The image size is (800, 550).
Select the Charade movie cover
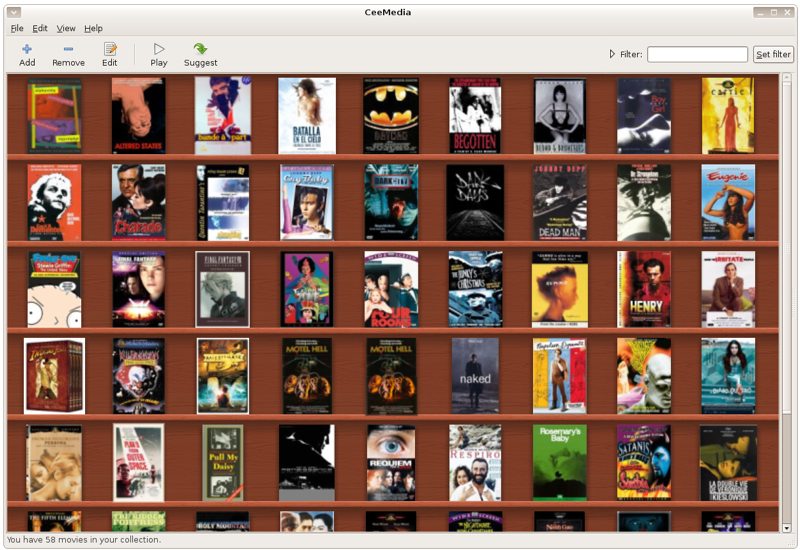pos(138,202)
